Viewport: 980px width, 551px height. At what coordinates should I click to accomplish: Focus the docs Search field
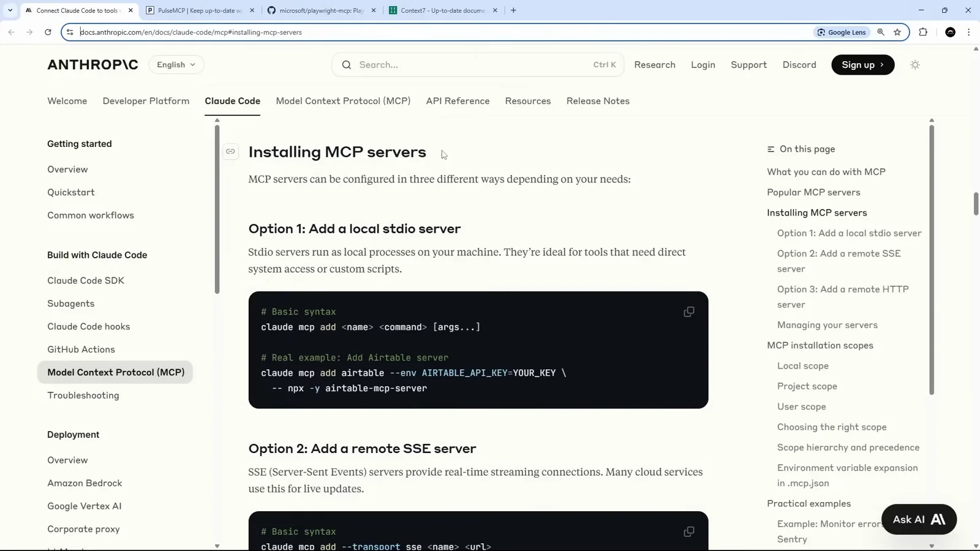478,65
